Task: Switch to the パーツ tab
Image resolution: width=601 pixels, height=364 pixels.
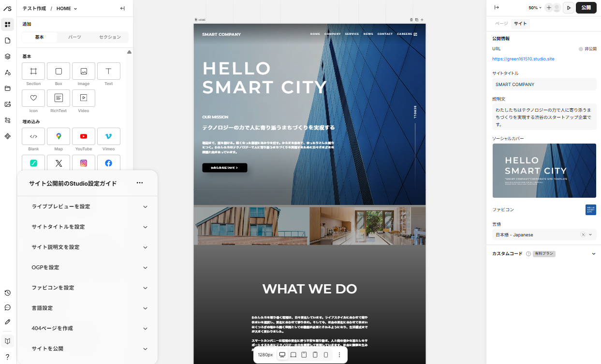Action: pyautogui.click(x=74, y=37)
